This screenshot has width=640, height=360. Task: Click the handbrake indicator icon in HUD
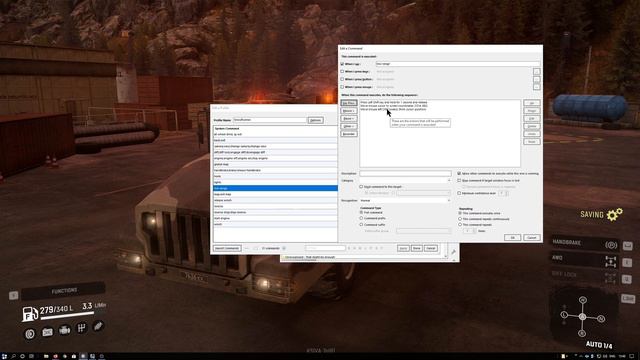(611, 245)
